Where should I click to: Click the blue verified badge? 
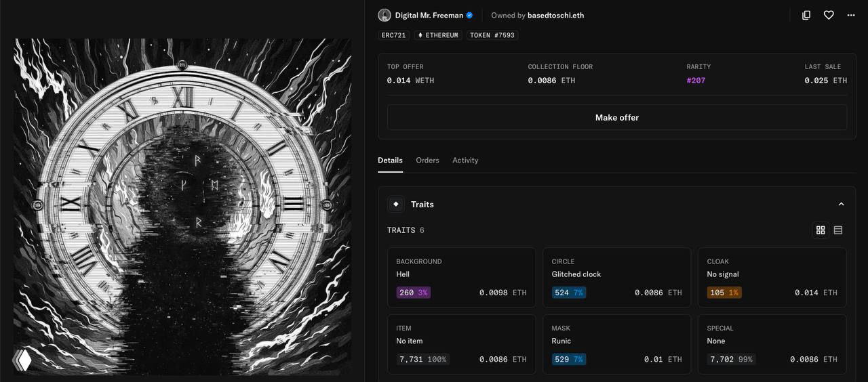pos(469,15)
